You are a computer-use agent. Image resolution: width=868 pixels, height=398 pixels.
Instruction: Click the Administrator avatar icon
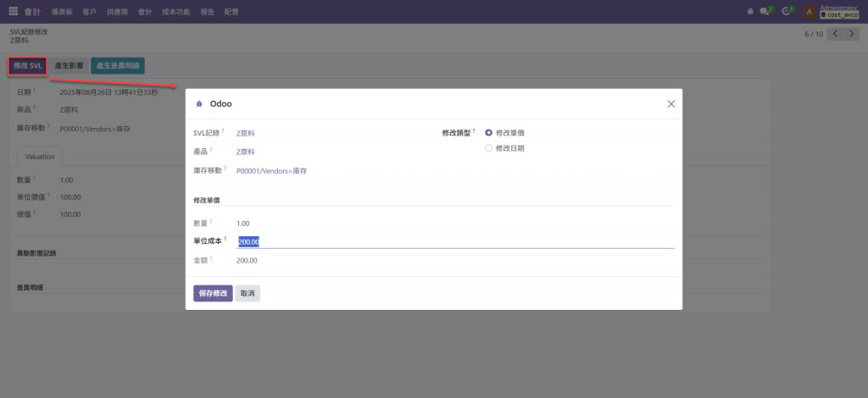coord(810,12)
